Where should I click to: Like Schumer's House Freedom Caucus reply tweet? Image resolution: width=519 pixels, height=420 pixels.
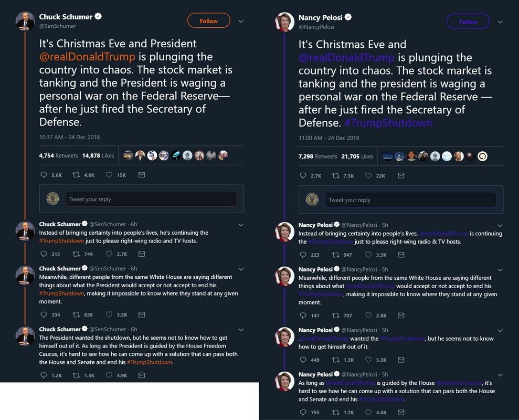(x=109, y=375)
